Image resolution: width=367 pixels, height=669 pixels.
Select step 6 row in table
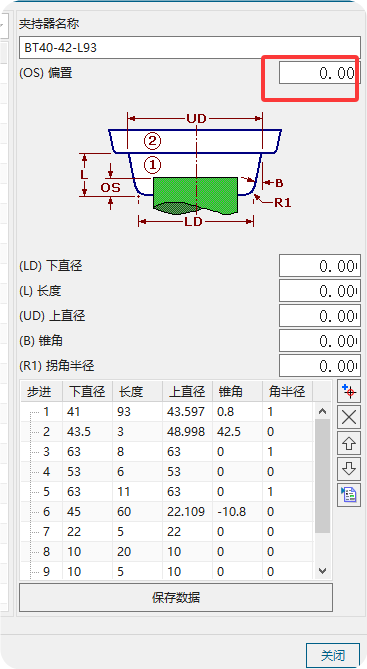pyautogui.click(x=168, y=512)
